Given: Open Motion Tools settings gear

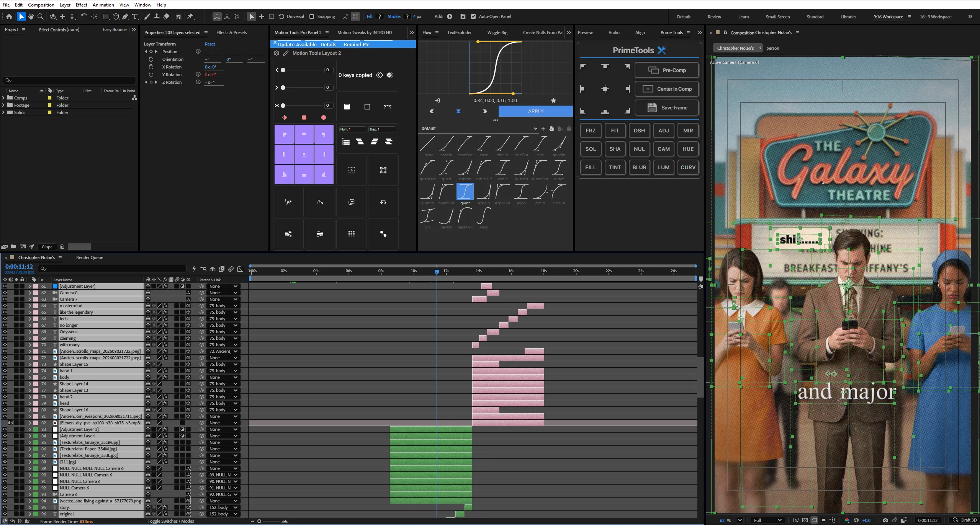Looking at the screenshot, I should point(276,53).
